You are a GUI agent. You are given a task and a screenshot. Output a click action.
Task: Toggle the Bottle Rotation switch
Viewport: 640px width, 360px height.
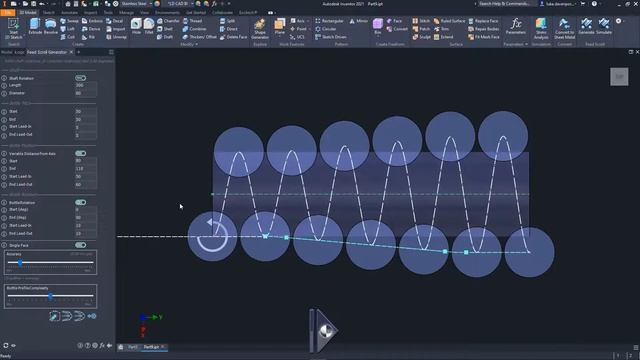point(80,202)
